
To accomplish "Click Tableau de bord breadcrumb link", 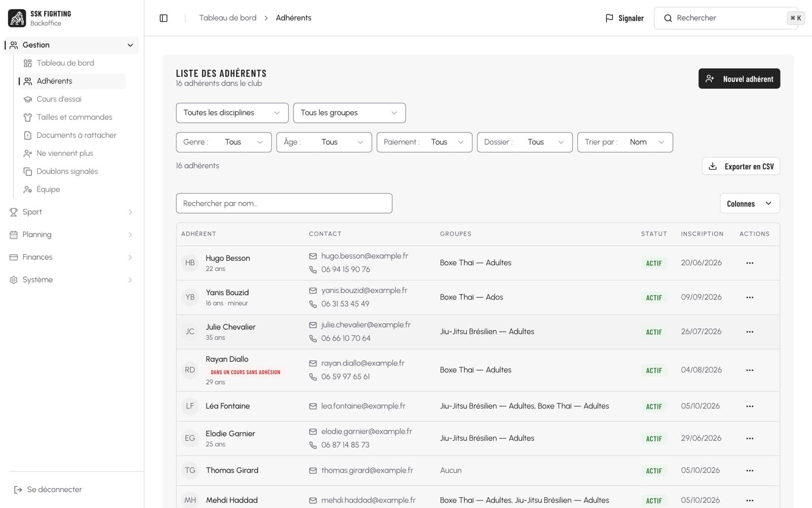I will pos(228,18).
